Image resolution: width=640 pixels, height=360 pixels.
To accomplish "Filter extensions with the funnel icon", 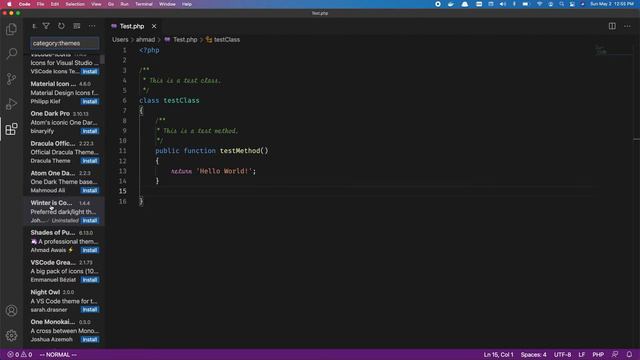I will (x=46, y=26).
